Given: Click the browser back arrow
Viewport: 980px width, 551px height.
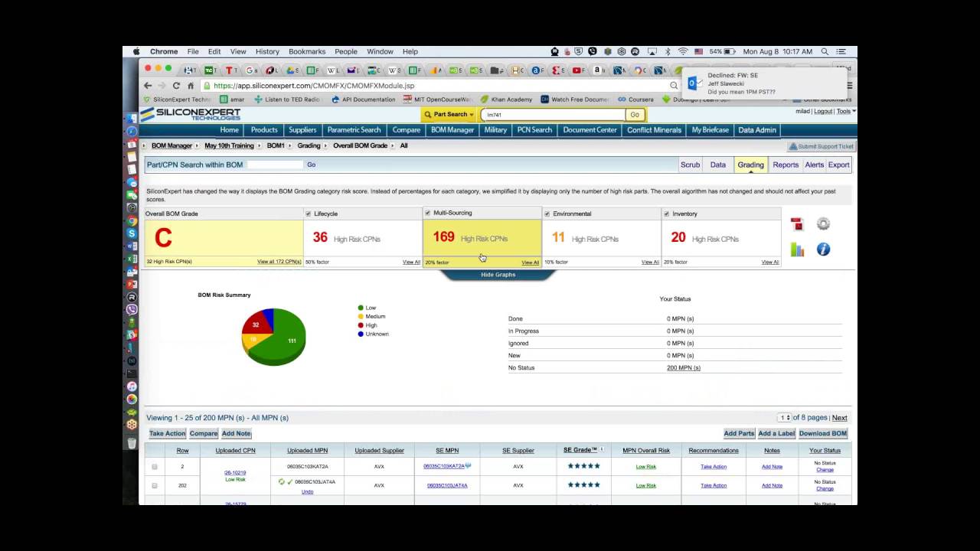Looking at the screenshot, I should pos(149,86).
